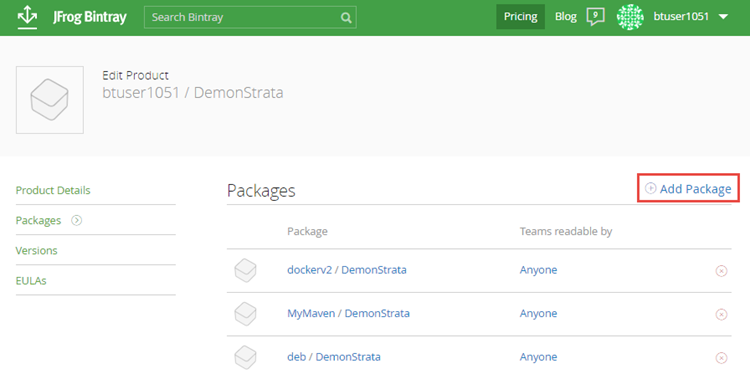The image size is (750, 379).
Task: Open the MyMaven / DemonStrata package
Action: pyautogui.click(x=348, y=313)
